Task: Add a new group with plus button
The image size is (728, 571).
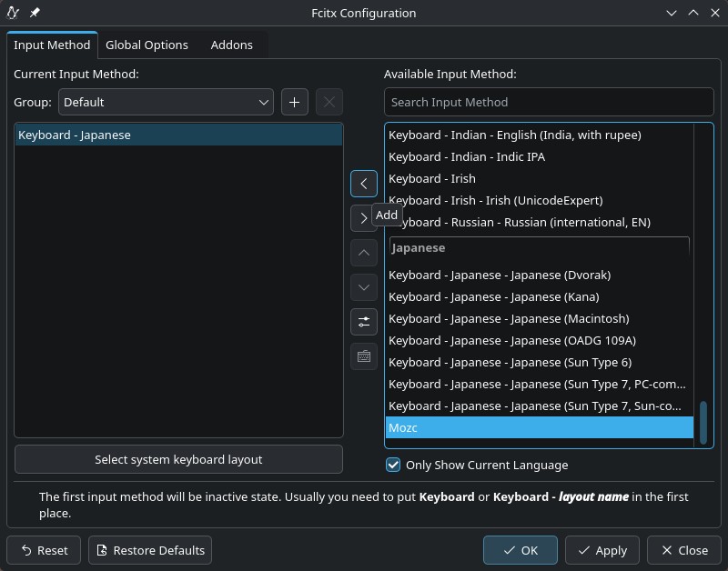Action: 294,102
